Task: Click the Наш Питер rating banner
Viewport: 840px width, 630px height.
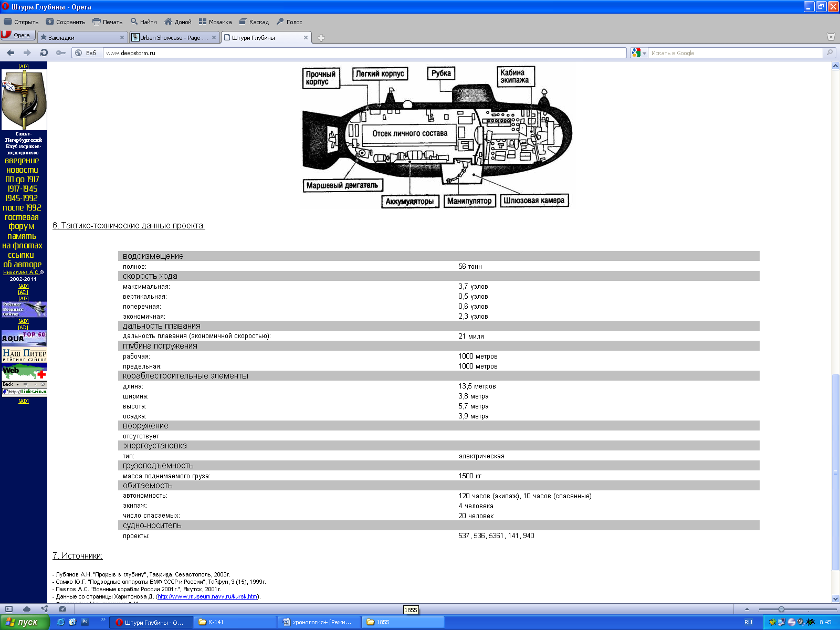Action: pyautogui.click(x=24, y=354)
